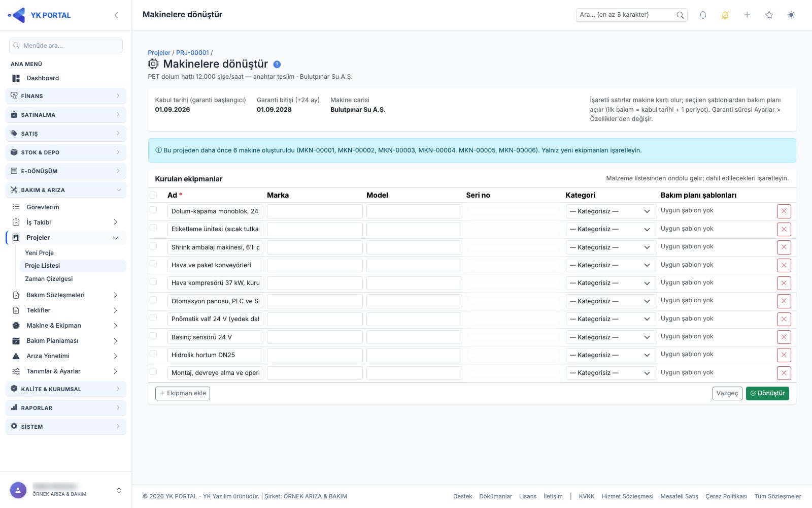The height and width of the screenshot is (508, 812).
Task: Select the Otomasyon panosu row checkbox
Action: (153, 300)
